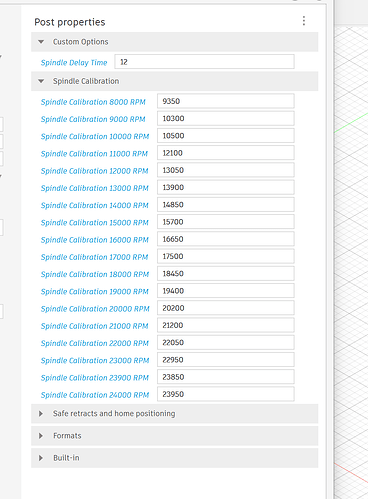Click the Spindle Calibration 24000 RPM label
Image resolution: width=368 pixels, height=499 pixels.
[x=95, y=395]
